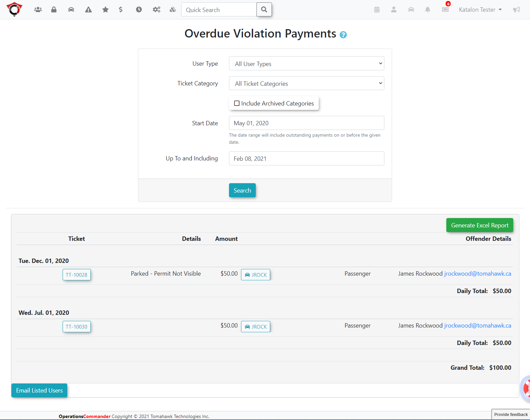Click jrockwood email link in Dec. 01 row

coord(478,274)
